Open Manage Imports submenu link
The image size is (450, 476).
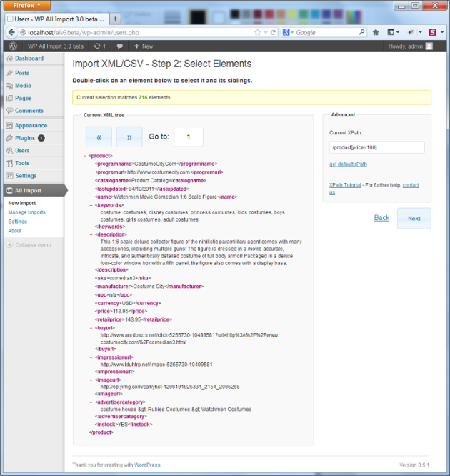pos(26,212)
